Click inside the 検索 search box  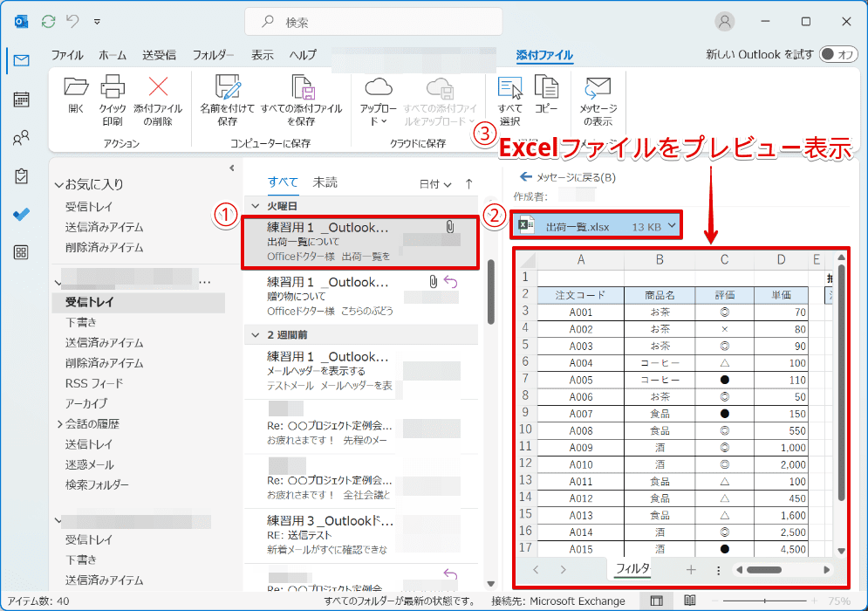[373, 21]
